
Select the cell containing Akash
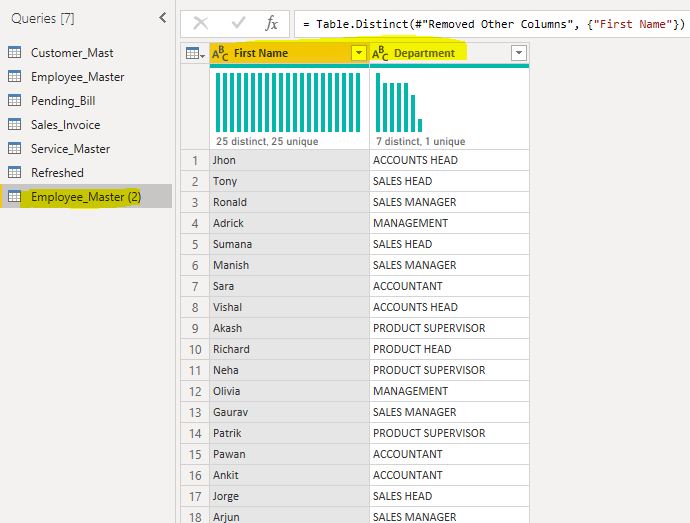[x=290, y=328]
